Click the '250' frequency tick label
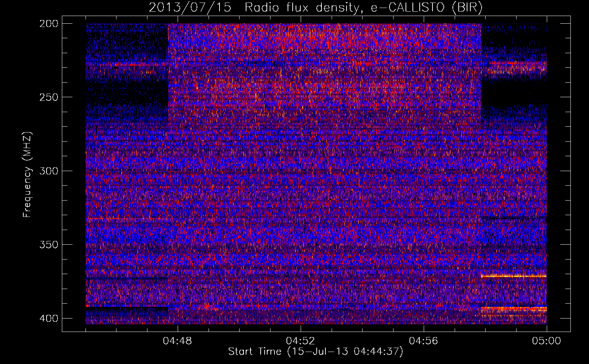 coord(48,97)
